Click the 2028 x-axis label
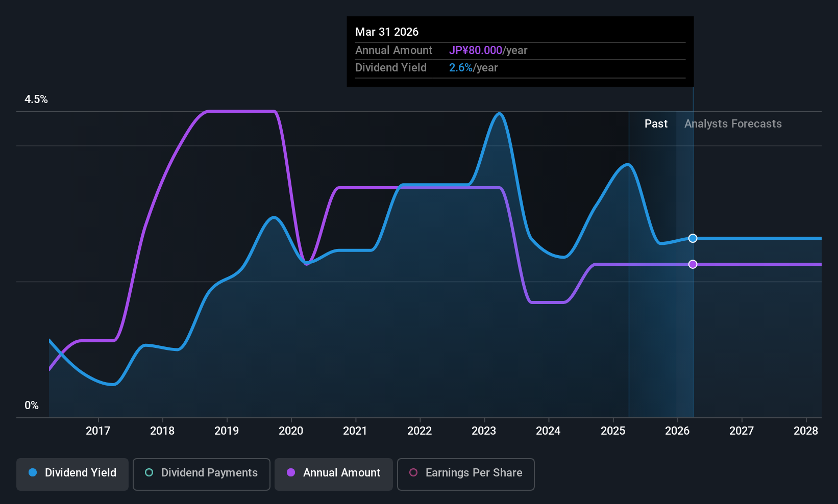The height and width of the screenshot is (504, 838). 806,431
